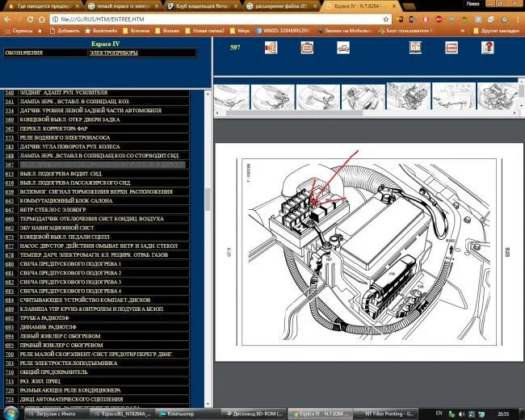Click the red car icon in toolbar
Viewport: 525px width, 420px height.
click(343, 48)
